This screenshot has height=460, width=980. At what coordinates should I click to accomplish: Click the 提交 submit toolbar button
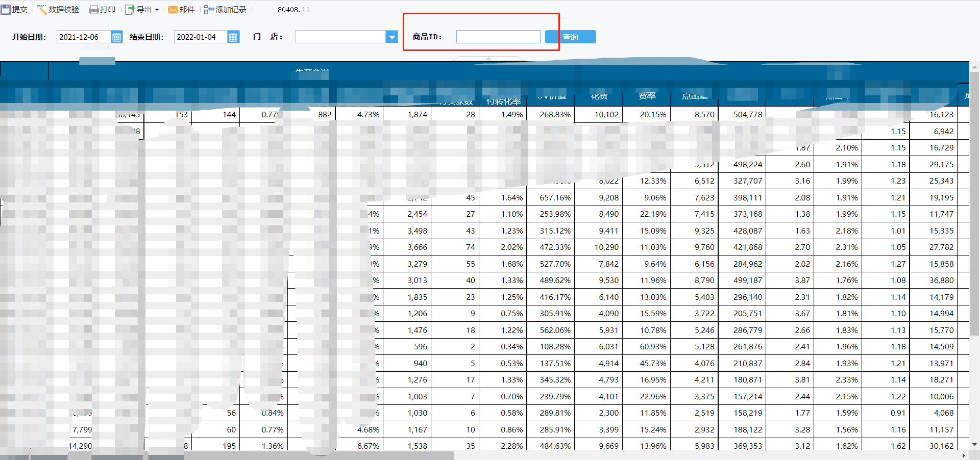pyautogui.click(x=14, y=9)
